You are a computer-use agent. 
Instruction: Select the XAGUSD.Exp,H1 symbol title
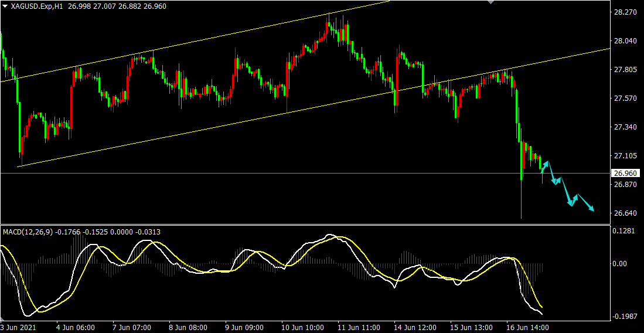[36, 6]
